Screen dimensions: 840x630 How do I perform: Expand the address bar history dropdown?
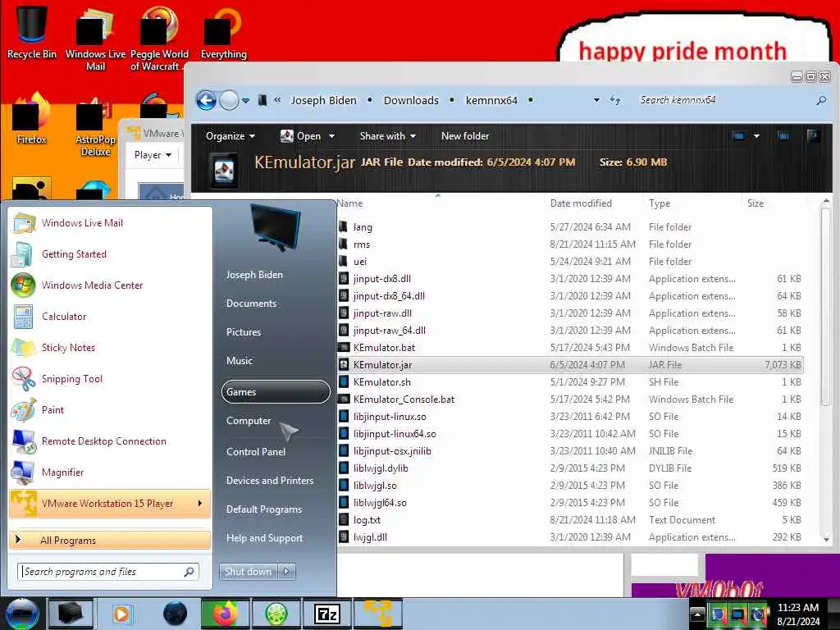pos(596,100)
